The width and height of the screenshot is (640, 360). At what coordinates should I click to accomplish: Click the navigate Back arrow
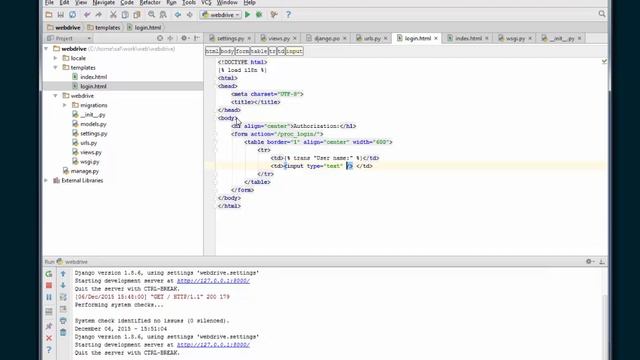(x=178, y=15)
